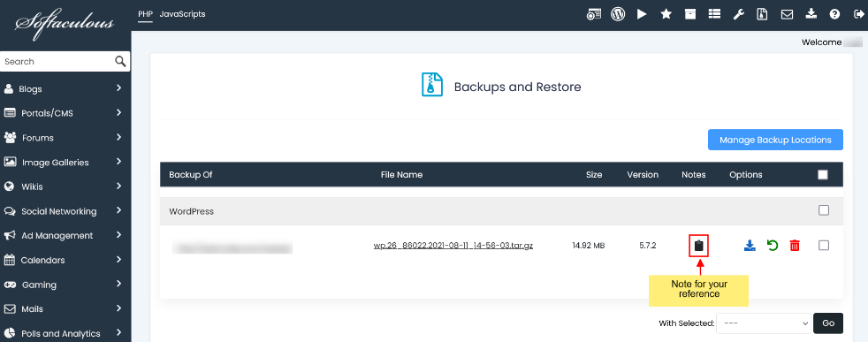
Task: Open the control panel icon in top bar
Action: click(x=593, y=14)
